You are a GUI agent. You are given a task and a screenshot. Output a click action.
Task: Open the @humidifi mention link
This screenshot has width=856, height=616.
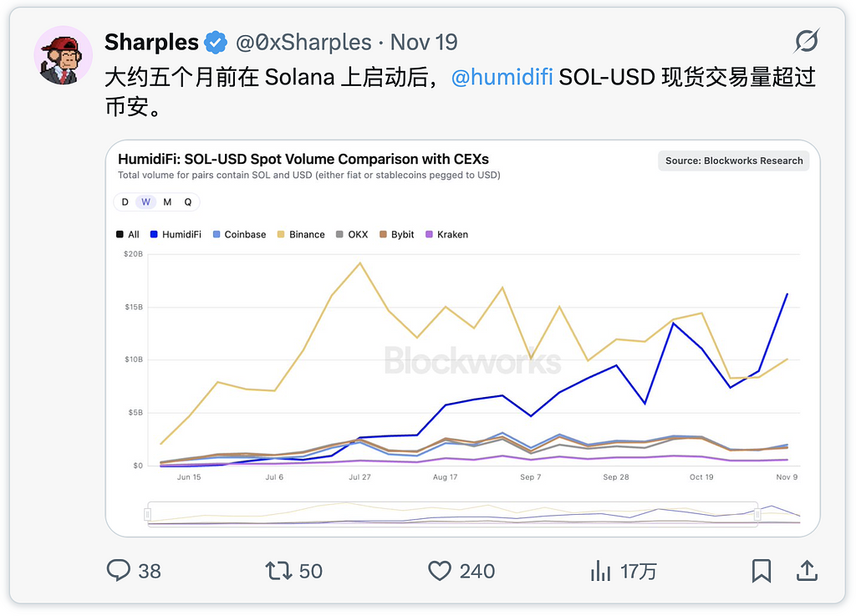[502, 78]
